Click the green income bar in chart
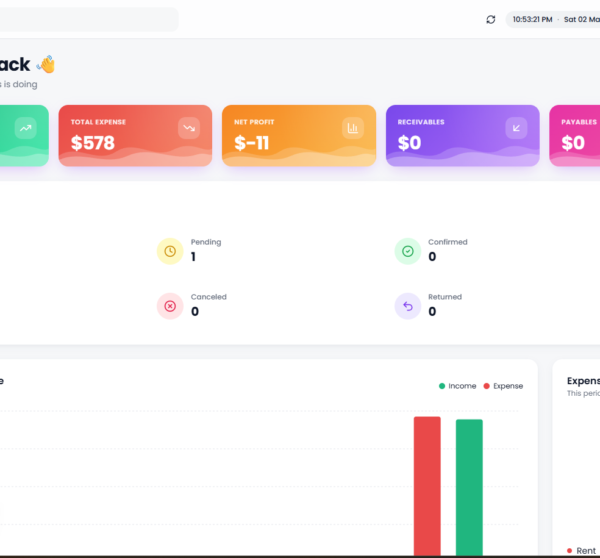Screen dimensions: 600x558 pos(469,487)
